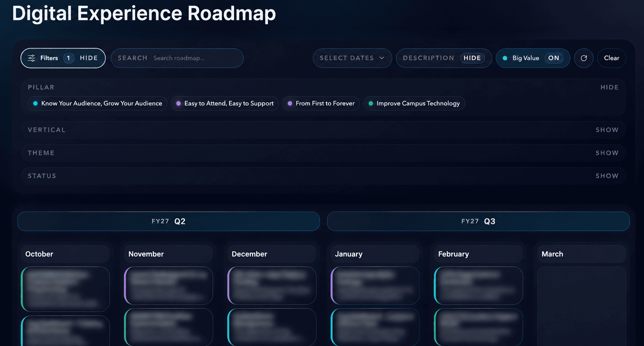Click the December month header
The width and height of the screenshot is (644, 346).
272,254
